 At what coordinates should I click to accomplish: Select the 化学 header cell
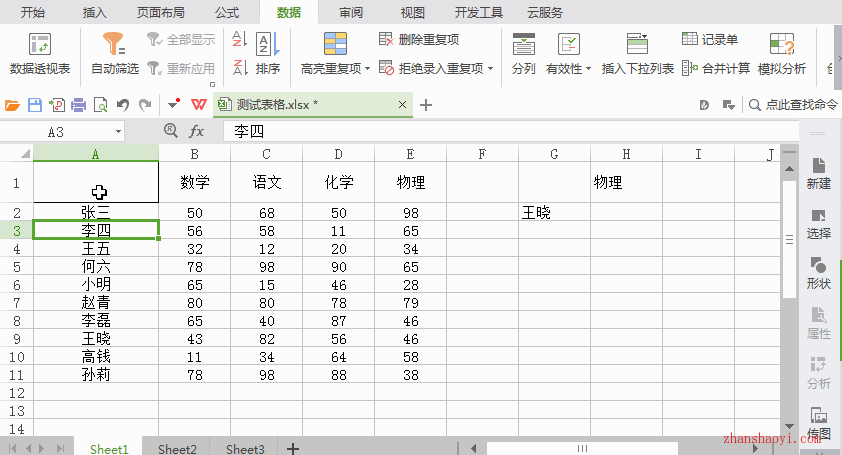tap(338, 182)
